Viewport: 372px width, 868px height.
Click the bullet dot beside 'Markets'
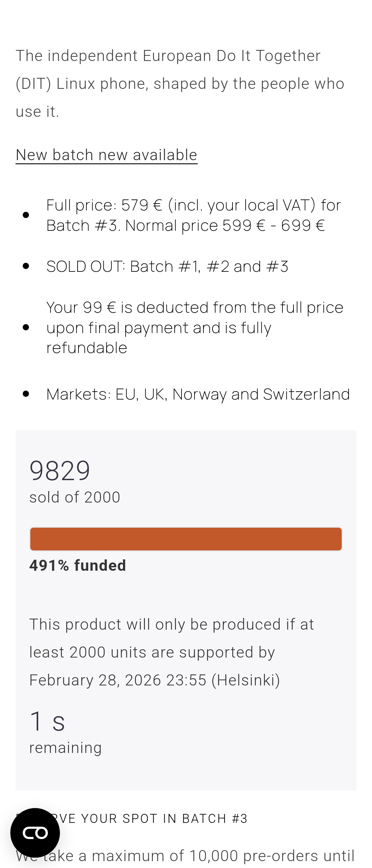(x=26, y=394)
